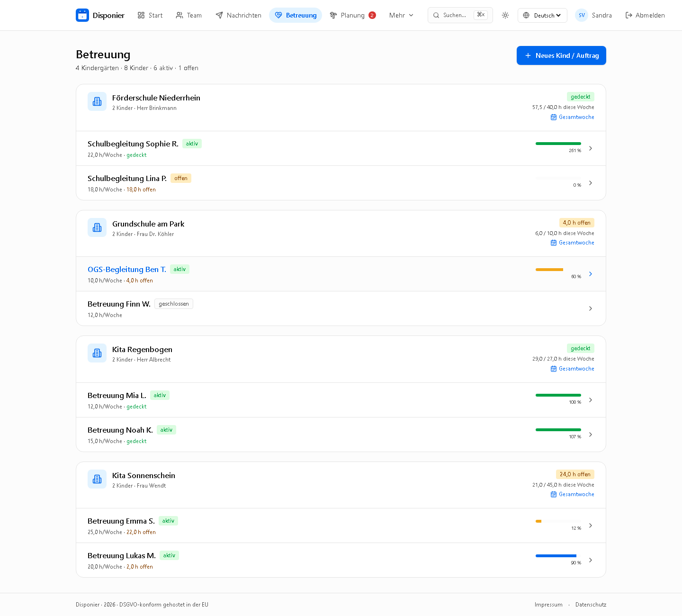Open the Nachrichten tab
682x616 pixels.
coord(238,15)
